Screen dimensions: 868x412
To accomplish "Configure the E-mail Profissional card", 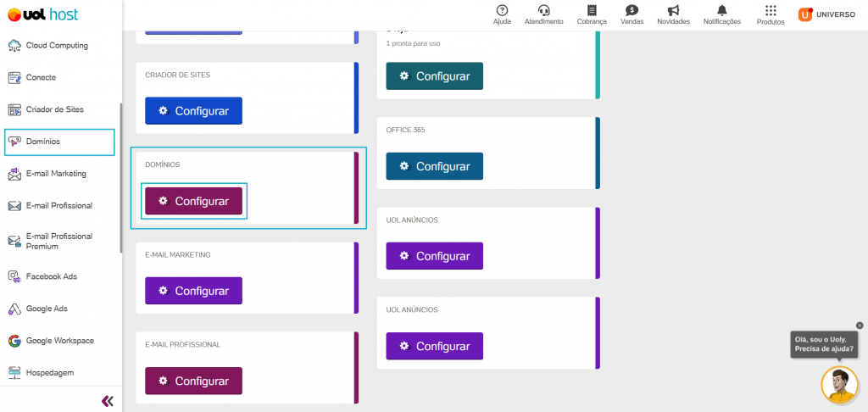I will [194, 381].
